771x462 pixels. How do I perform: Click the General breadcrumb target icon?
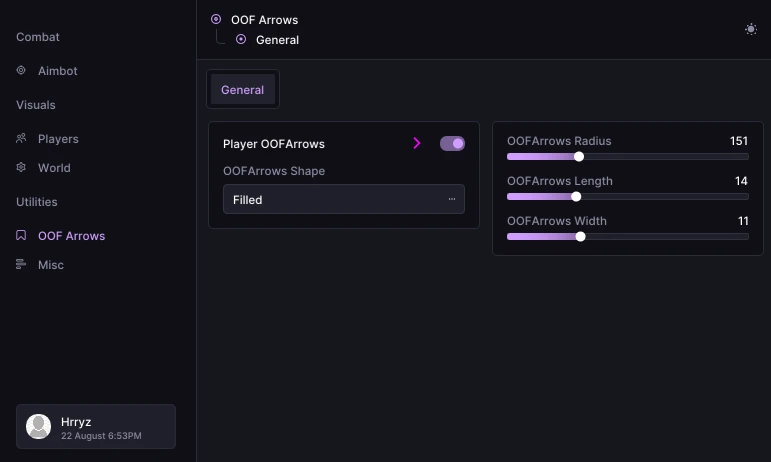coord(241,39)
